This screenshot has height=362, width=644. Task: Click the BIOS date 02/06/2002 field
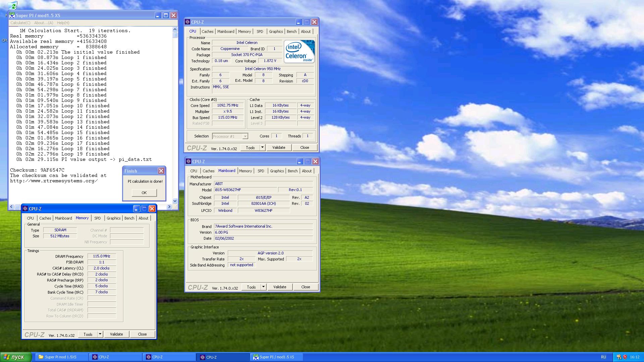click(x=263, y=239)
